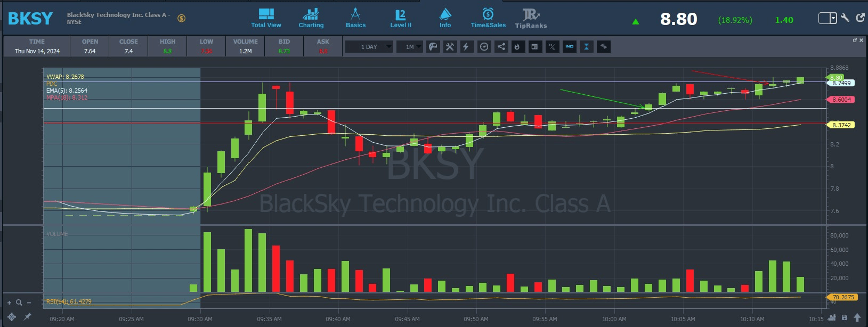Open the TipRanks view
This screenshot has height=327, width=868.
[x=531, y=18]
